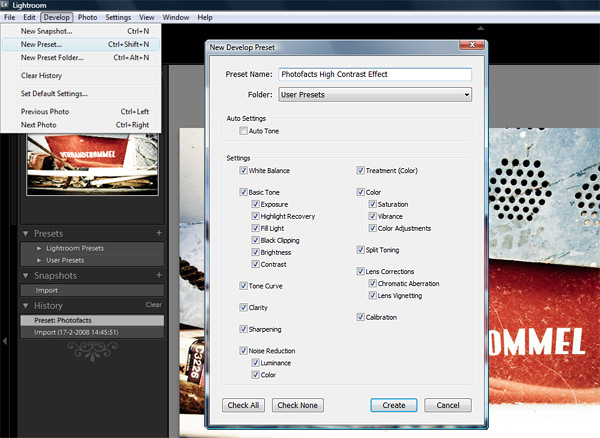600x438 pixels.
Task: Select Set Default Settings menu entry
Action: click(x=81, y=93)
